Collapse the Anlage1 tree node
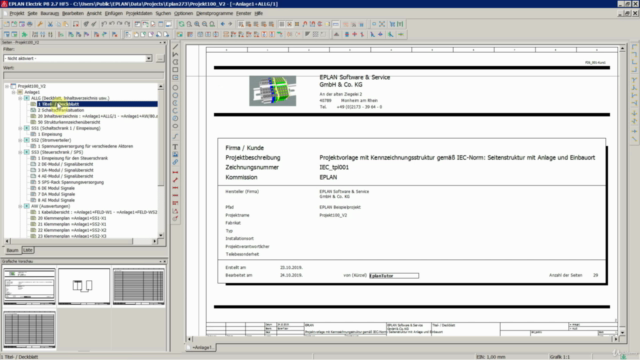 (13, 92)
